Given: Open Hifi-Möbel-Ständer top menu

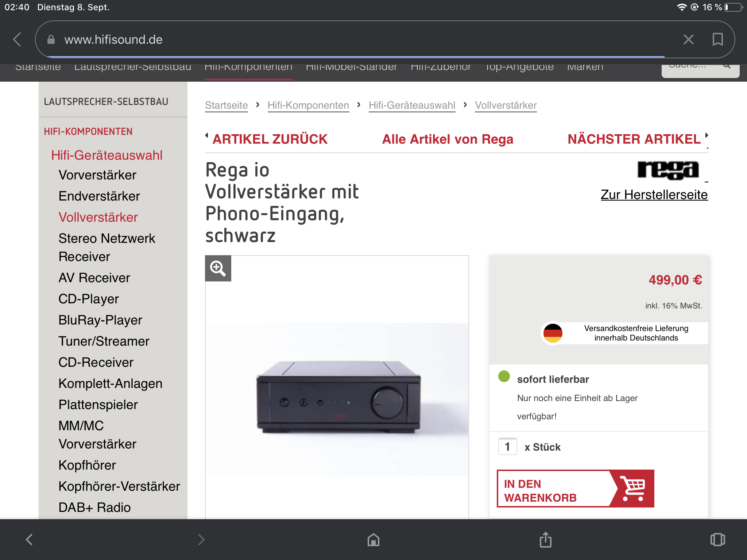Looking at the screenshot, I should [x=351, y=67].
